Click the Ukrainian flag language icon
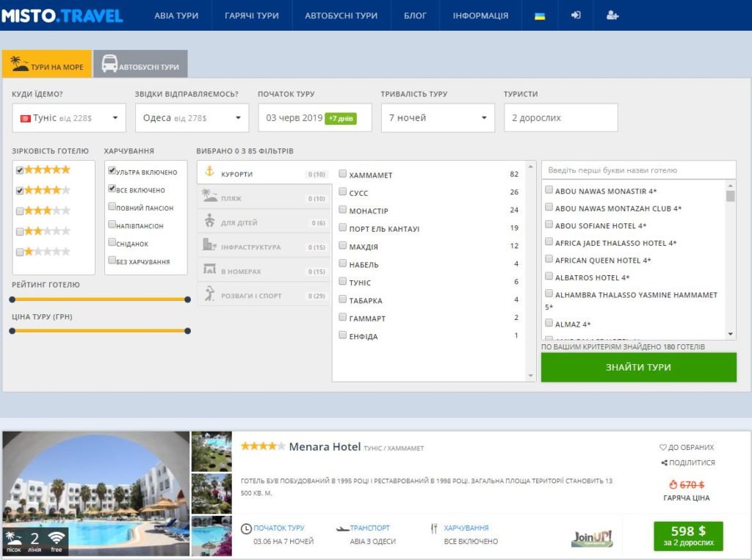The height and width of the screenshot is (560, 752). pyautogui.click(x=540, y=16)
